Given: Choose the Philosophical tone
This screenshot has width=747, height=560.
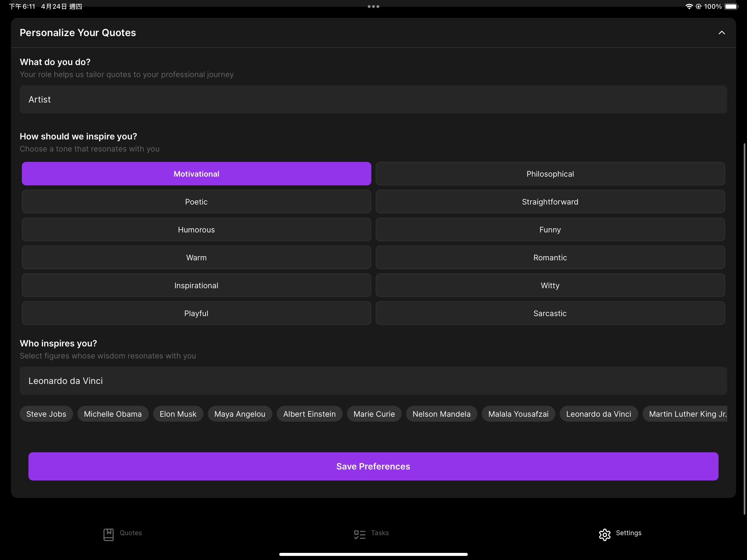Looking at the screenshot, I should [x=550, y=174].
